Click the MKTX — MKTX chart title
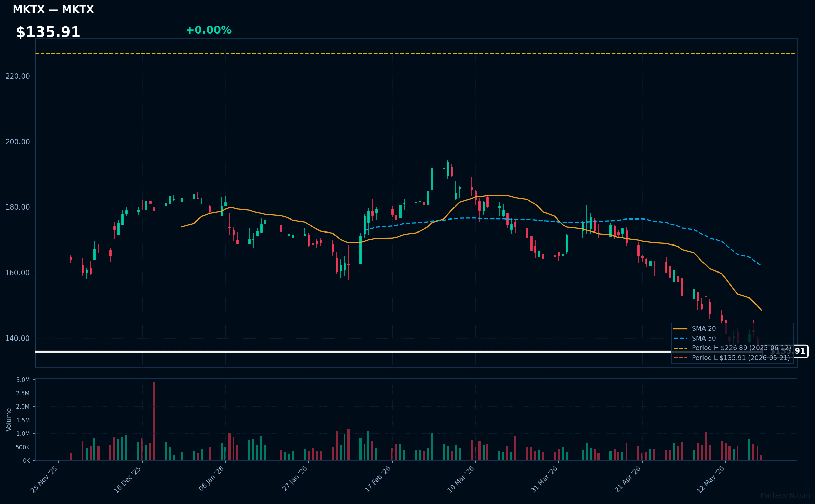 [53, 9]
